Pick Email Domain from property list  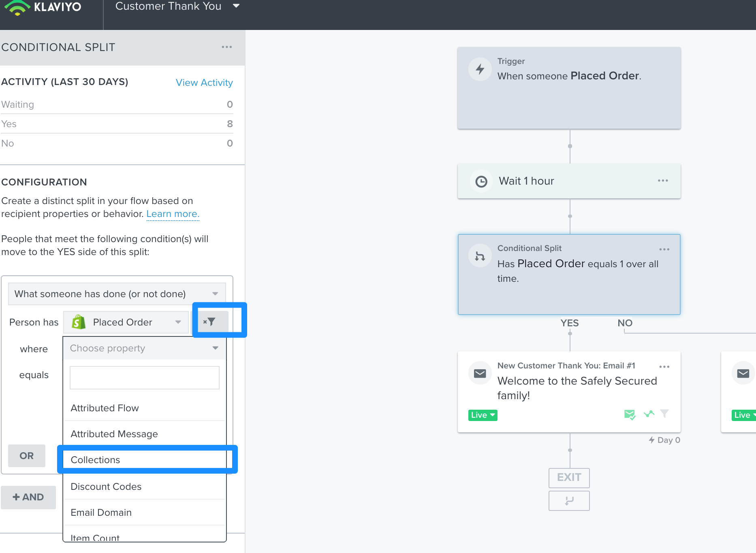pyautogui.click(x=144, y=513)
